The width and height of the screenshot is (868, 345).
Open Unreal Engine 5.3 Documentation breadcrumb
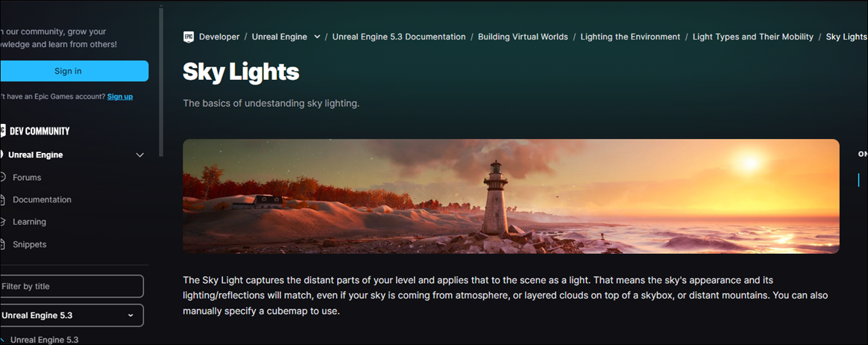pyautogui.click(x=398, y=37)
